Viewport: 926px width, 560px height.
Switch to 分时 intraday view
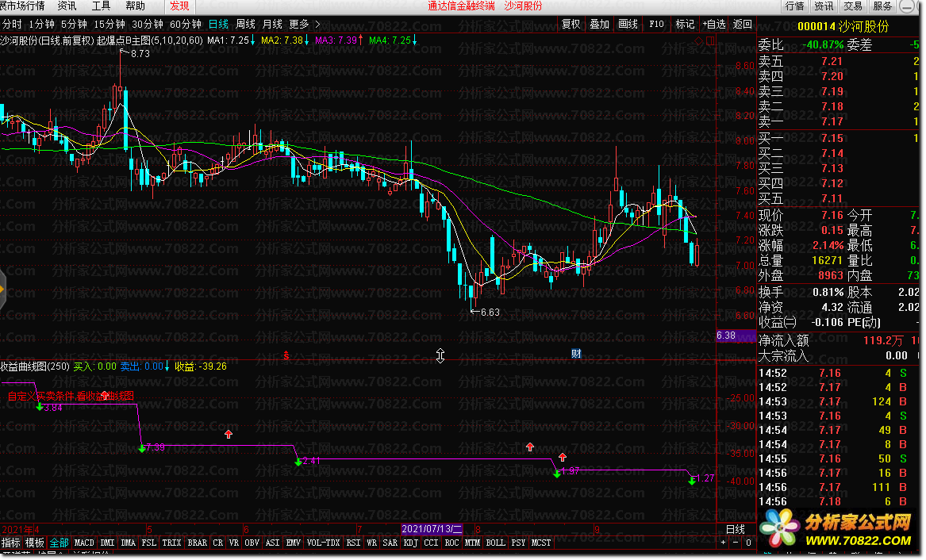[x=12, y=25]
